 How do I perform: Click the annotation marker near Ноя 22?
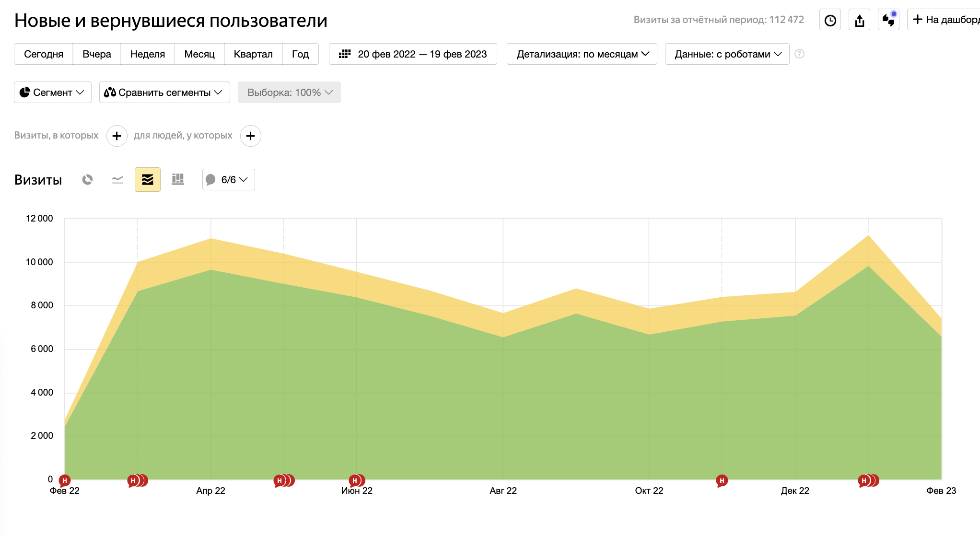coord(722,480)
